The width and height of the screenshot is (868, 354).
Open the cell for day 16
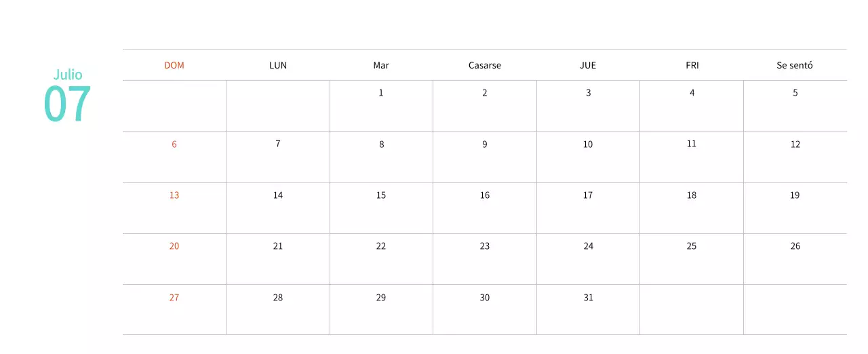[x=485, y=195]
